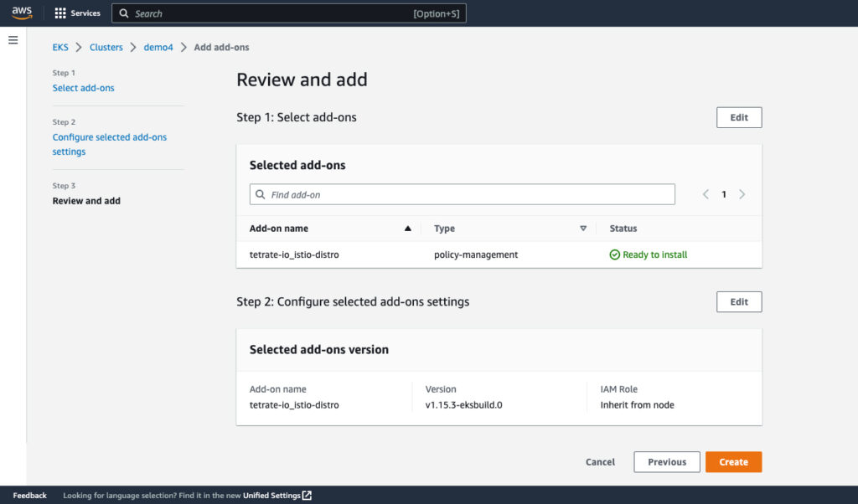Edit Step 1 selected add-ons
This screenshot has width=858, height=504.
[x=738, y=117]
